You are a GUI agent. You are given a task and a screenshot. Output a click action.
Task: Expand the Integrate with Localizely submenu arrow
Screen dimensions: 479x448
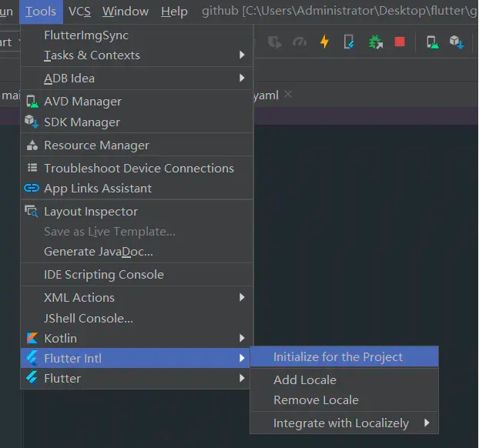(x=427, y=423)
